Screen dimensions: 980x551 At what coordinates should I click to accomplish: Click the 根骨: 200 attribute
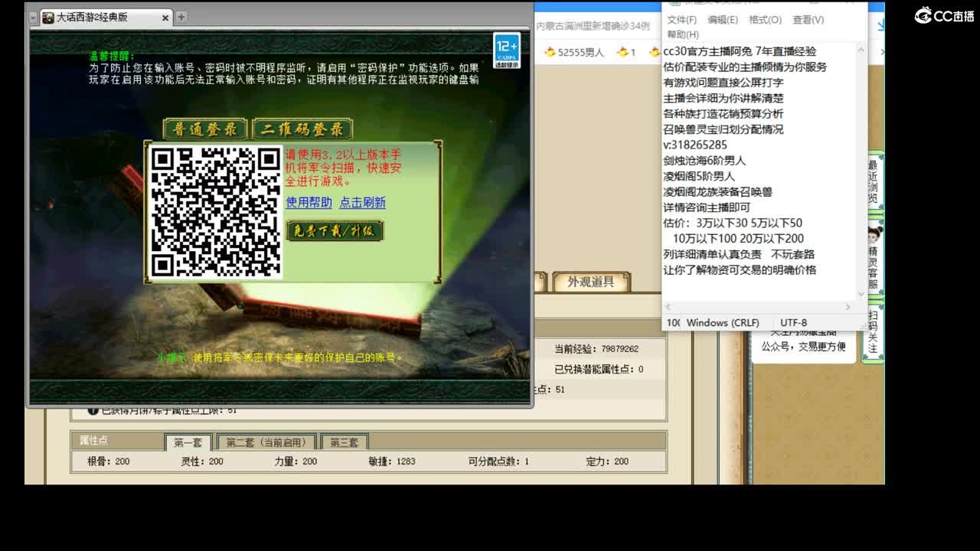click(x=109, y=461)
